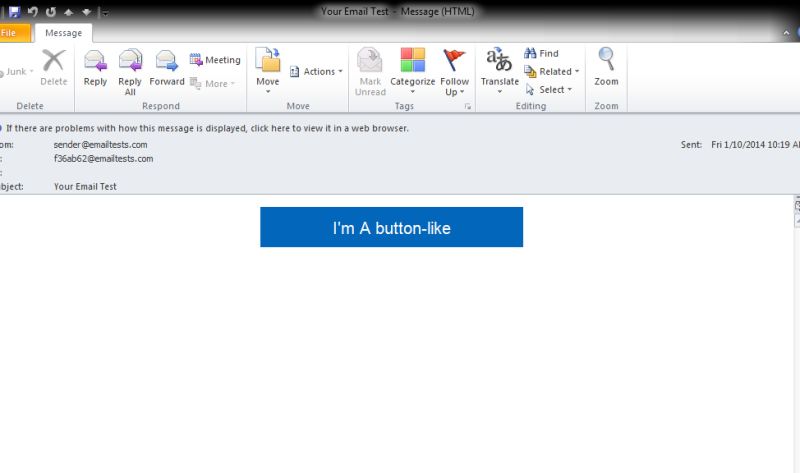Open the Categorize color menu
Screen dimensions: 800x473
coord(412,71)
